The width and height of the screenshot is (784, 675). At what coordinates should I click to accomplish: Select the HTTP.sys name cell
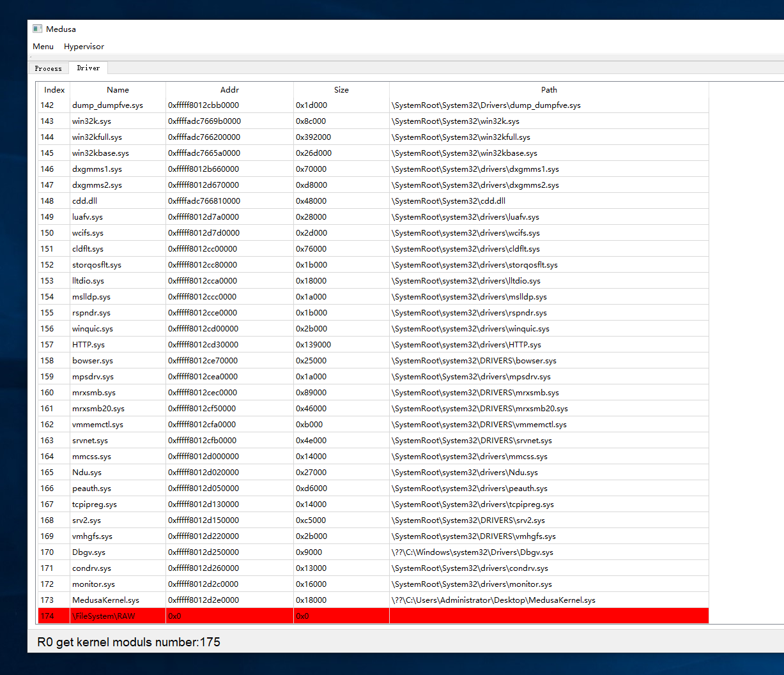point(118,345)
